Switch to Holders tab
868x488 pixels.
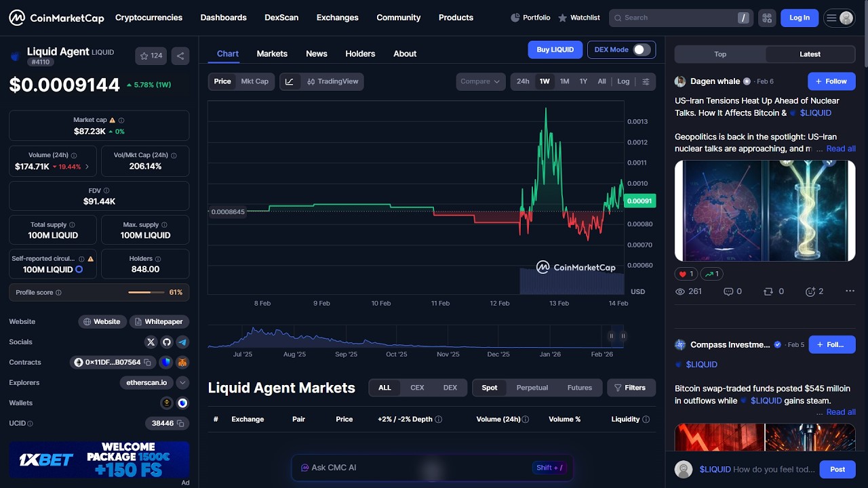click(360, 54)
